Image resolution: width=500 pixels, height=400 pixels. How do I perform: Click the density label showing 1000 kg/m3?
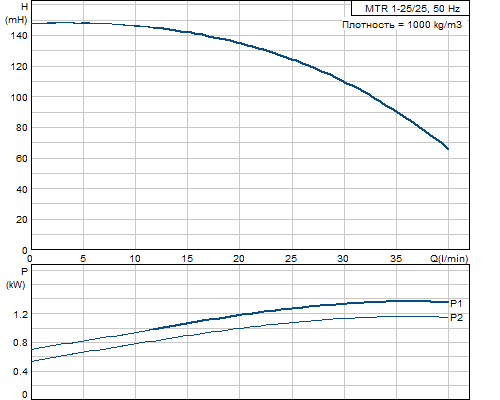coord(402,25)
